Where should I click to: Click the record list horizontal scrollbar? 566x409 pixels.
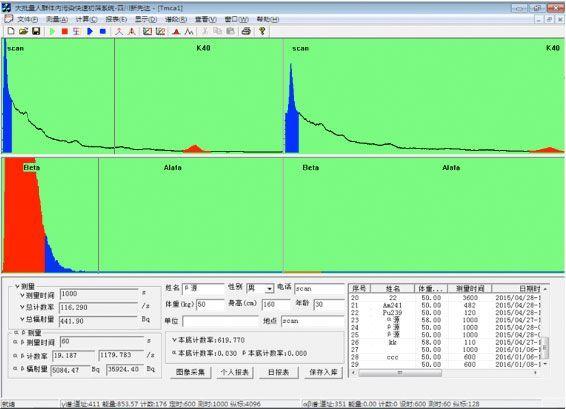point(447,373)
